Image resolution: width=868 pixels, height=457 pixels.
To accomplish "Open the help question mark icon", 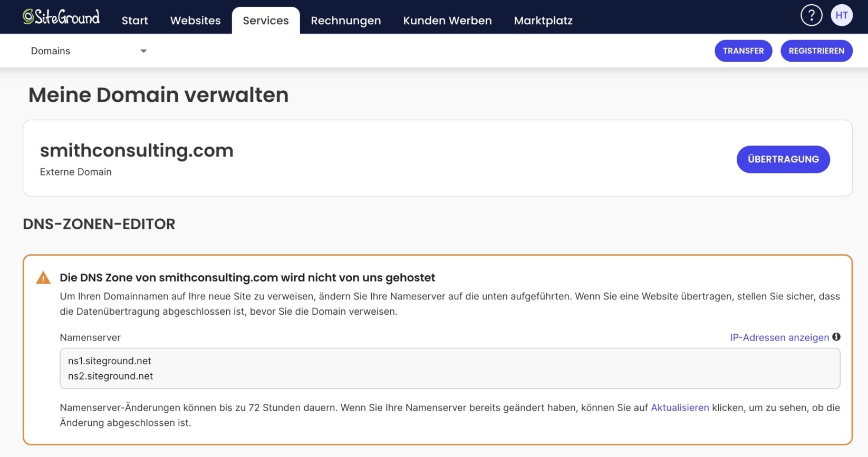I will pyautogui.click(x=811, y=15).
